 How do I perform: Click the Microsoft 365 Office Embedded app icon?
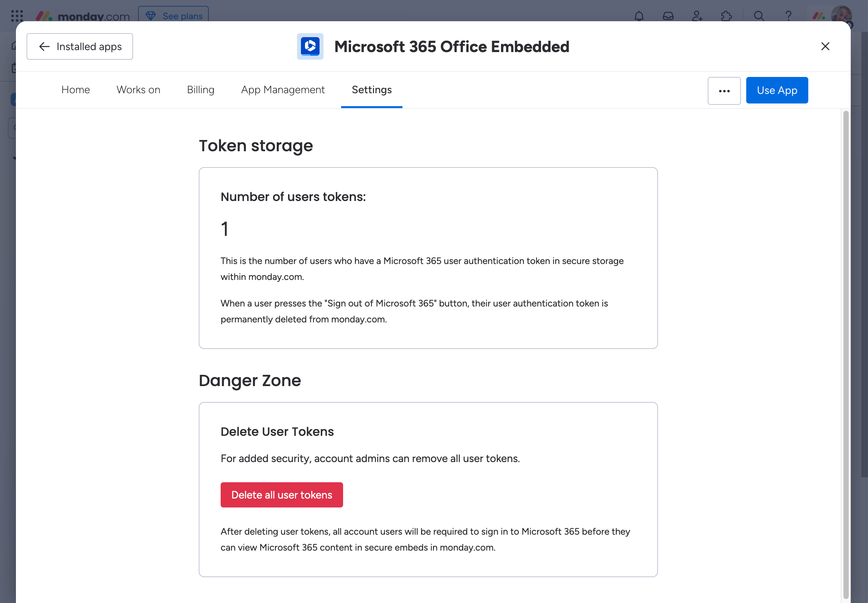pos(310,46)
